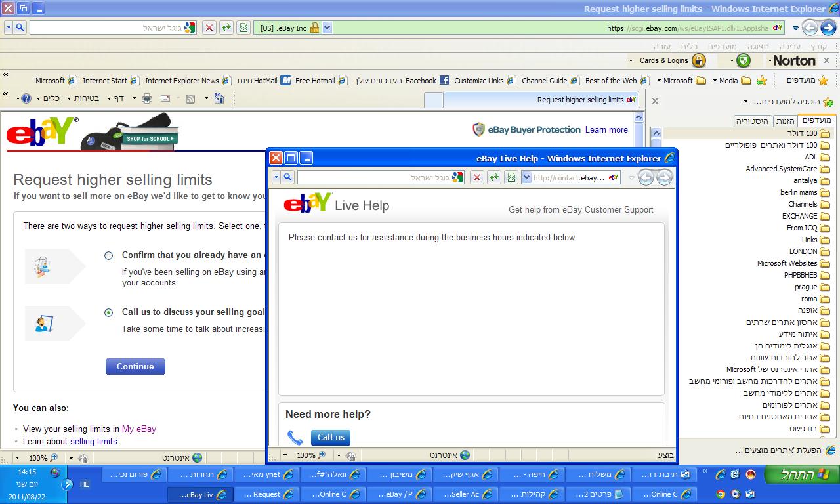Select the 'Confirm that you already have' radio option
The width and height of the screenshot is (840, 504).
[108, 255]
